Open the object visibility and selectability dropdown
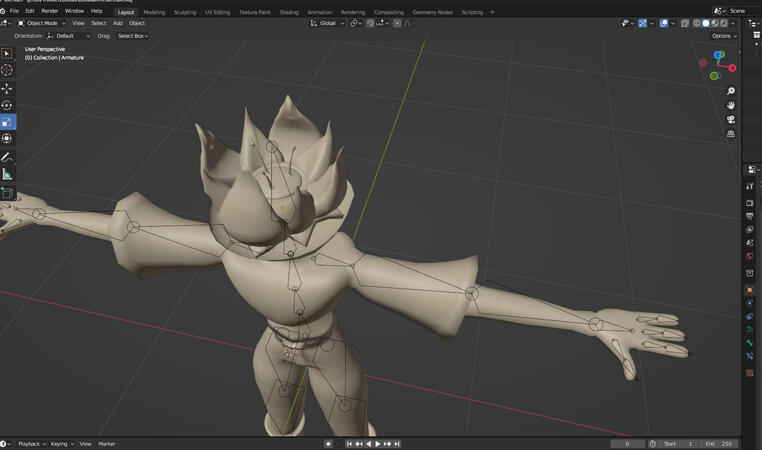762x450 pixels. [x=627, y=23]
